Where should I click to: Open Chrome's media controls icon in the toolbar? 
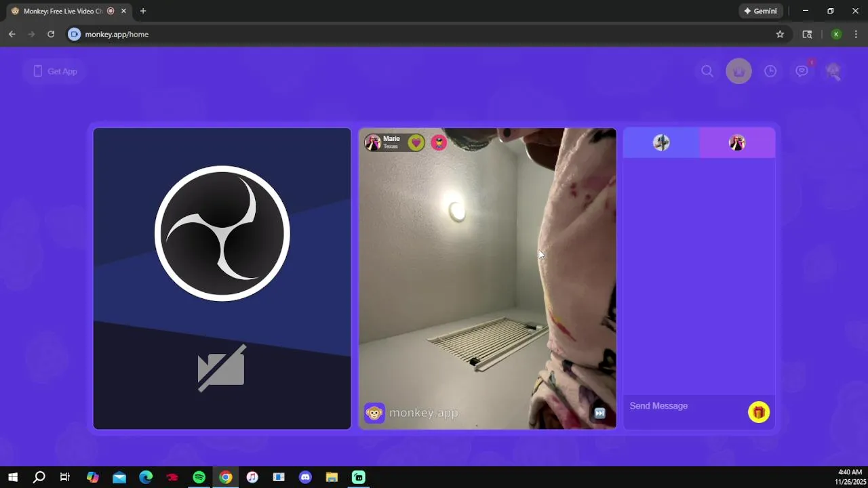click(807, 34)
